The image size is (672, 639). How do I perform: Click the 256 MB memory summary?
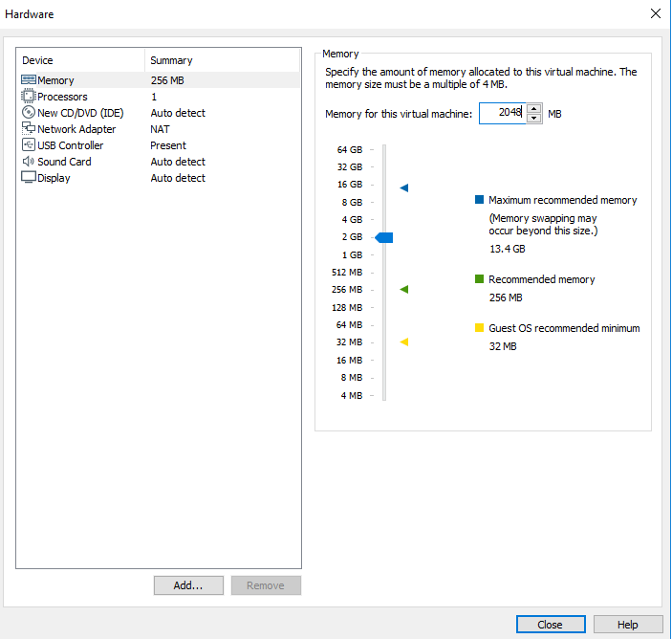pyautogui.click(x=167, y=80)
